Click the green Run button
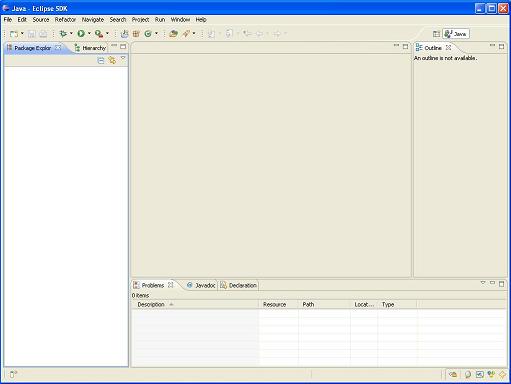 coord(81,34)
